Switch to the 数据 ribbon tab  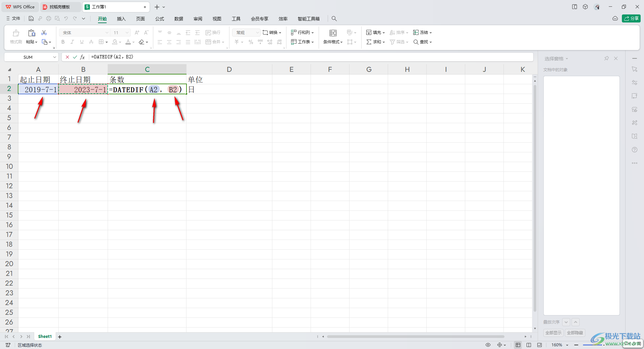click(179, 19)
